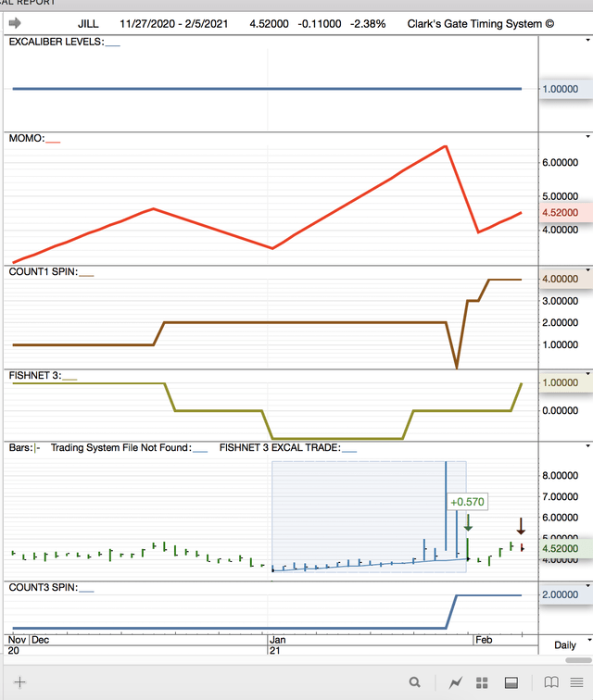Click the FISHNET 3 olive line swatch
The width and height of the screenshot is (593, 700).
[x=69, y=379]
